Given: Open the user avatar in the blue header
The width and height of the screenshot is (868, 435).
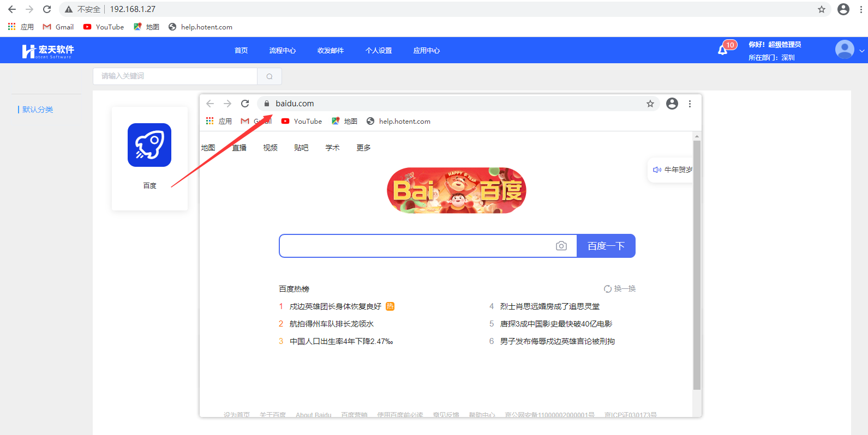Looking at the screenshot, I should [x=845, y=50].
